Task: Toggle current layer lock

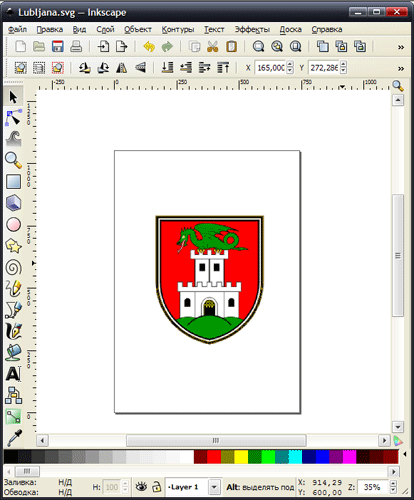Action: pos(157,487)
